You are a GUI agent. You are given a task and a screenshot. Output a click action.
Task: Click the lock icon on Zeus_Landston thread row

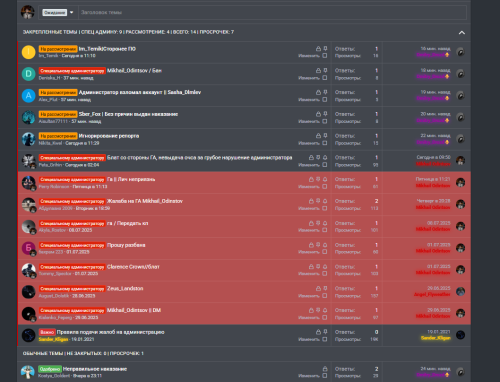(x=318, y=288)
